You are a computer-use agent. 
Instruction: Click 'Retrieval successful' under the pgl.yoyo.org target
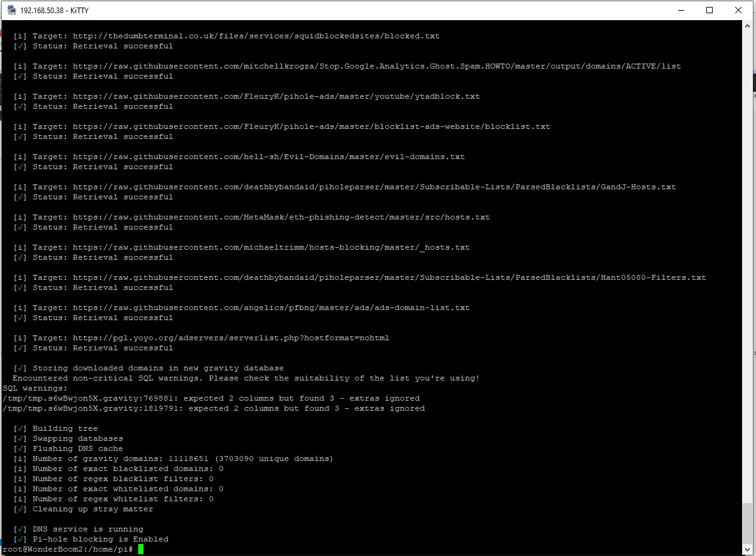123,348
